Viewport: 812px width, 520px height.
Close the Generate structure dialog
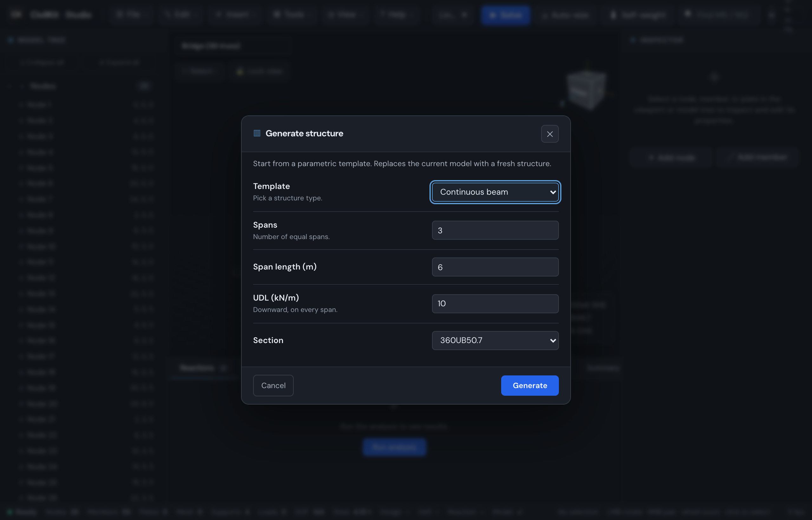click(x=550, y=134)
